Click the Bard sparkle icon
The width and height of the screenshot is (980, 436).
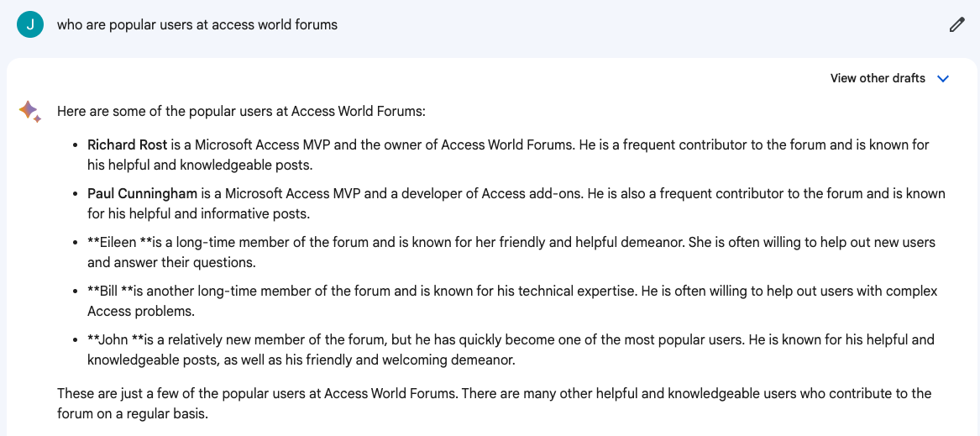pos(30,111)
